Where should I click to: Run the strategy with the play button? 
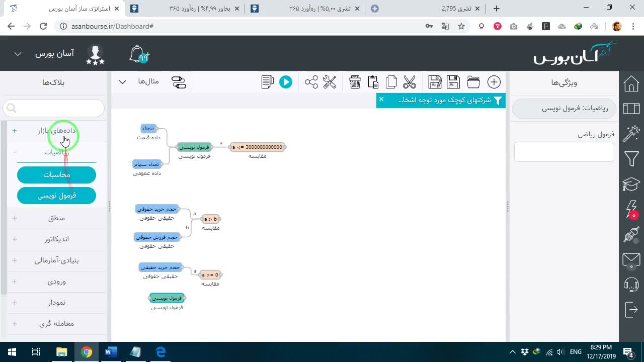(x=286, y=82)
